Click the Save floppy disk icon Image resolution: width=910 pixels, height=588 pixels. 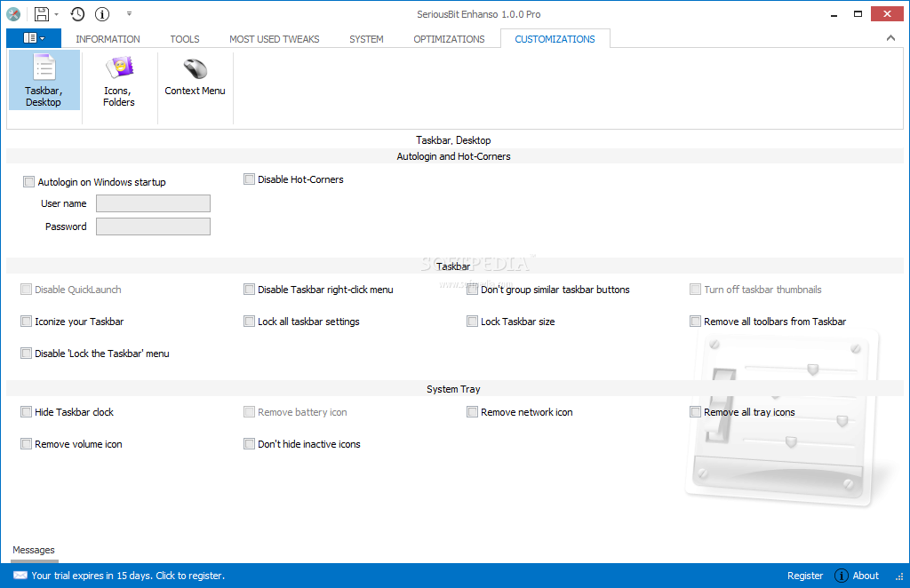click(x=42, y=14)
